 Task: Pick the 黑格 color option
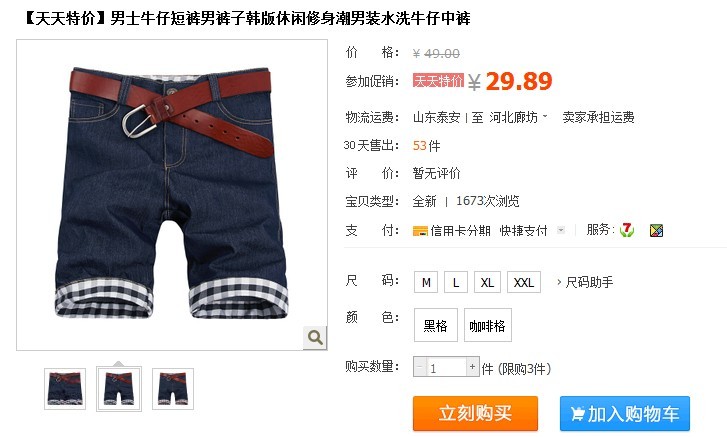pyautogui.click(x=435, y=325)
